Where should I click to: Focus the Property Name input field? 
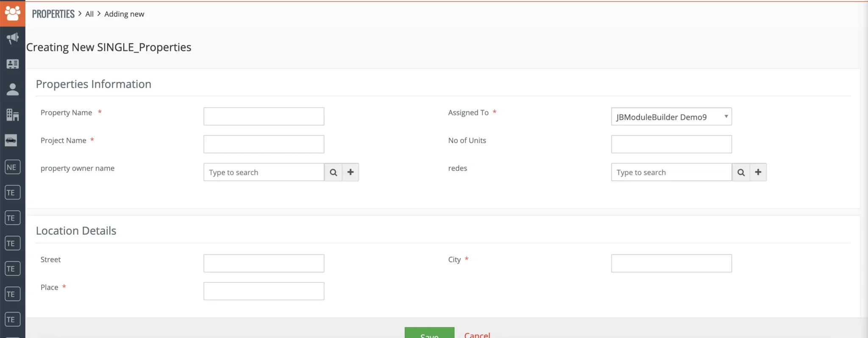pos(264,117)
